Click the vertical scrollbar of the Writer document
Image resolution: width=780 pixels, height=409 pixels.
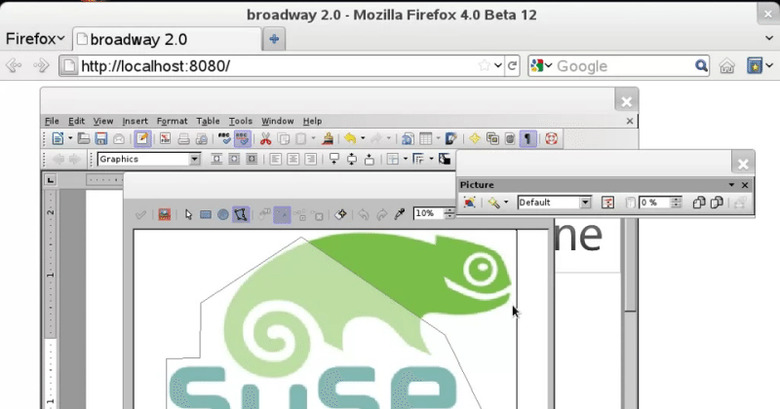point(630,313)
